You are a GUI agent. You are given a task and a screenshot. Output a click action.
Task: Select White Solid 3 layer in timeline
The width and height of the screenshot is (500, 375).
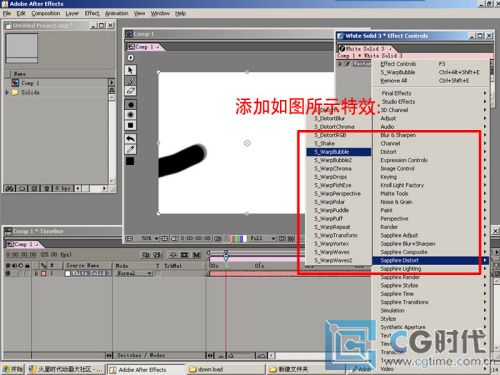pyautogui.click(x=91, y=273)
